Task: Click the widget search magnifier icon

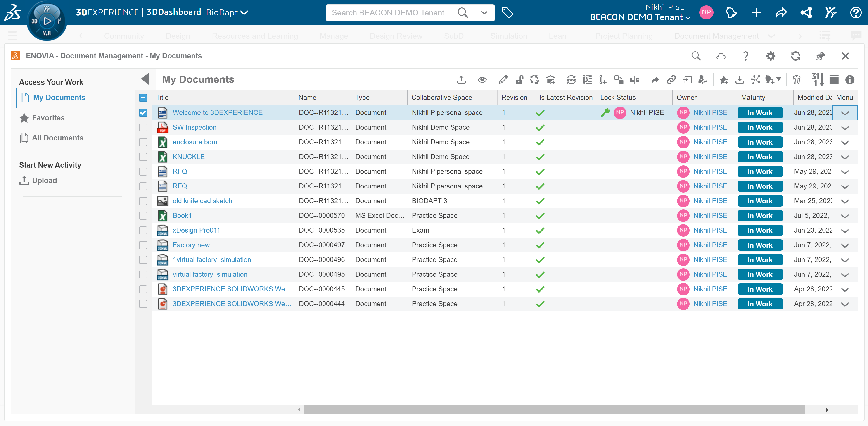Action: pos(696,56)
